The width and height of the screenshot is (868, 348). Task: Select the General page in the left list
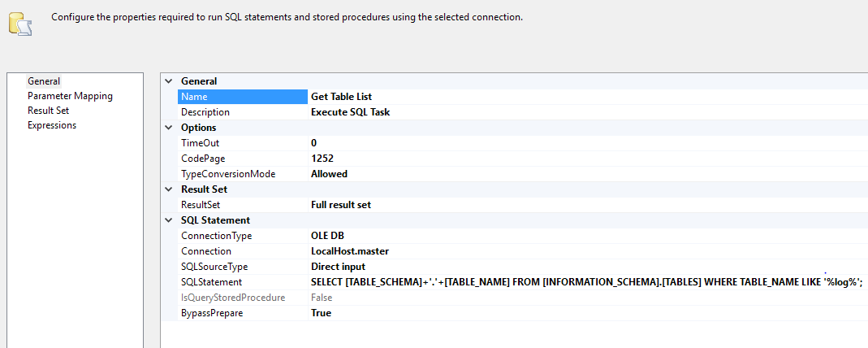pos(44,81)
